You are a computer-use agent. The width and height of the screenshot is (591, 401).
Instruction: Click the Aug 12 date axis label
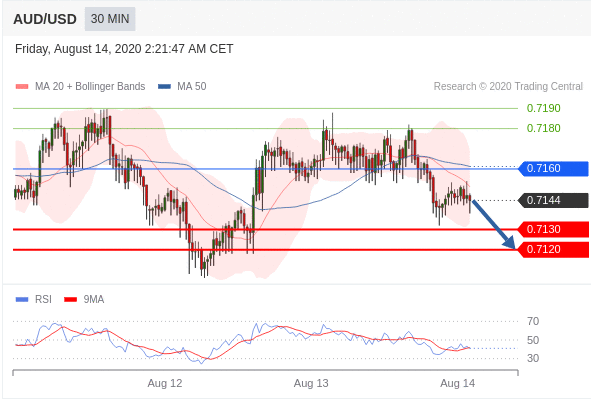pos(165,384)
